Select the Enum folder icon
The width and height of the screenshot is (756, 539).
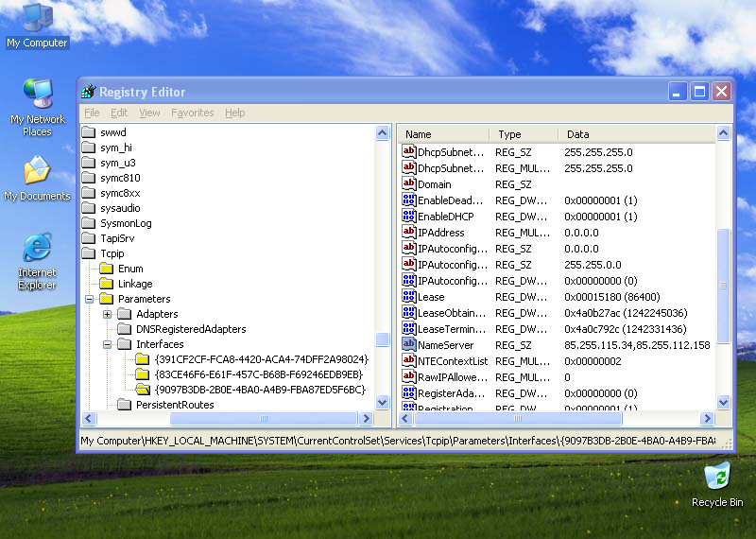107,269
